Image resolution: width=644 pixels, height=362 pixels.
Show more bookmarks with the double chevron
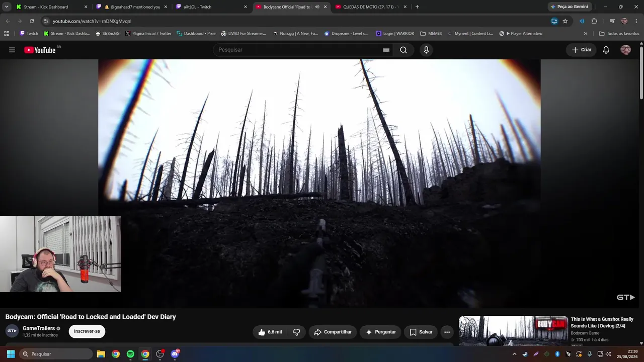point(585,34)
